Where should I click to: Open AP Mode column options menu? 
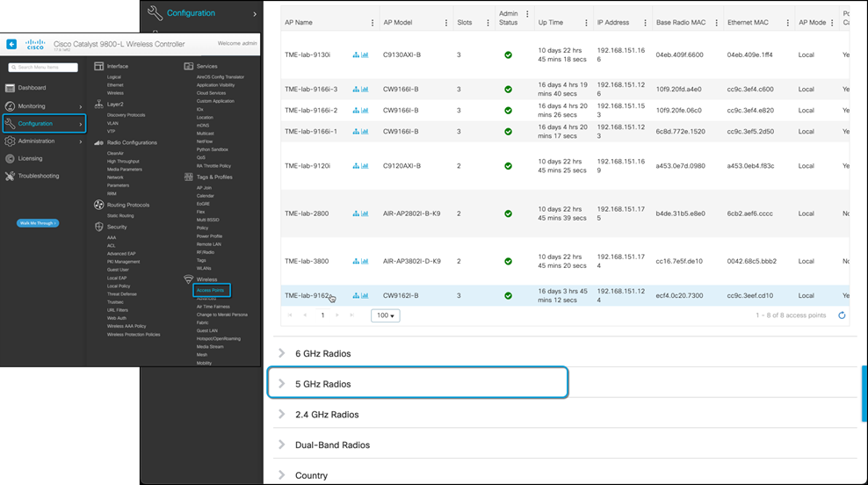[x=832, y=23]
